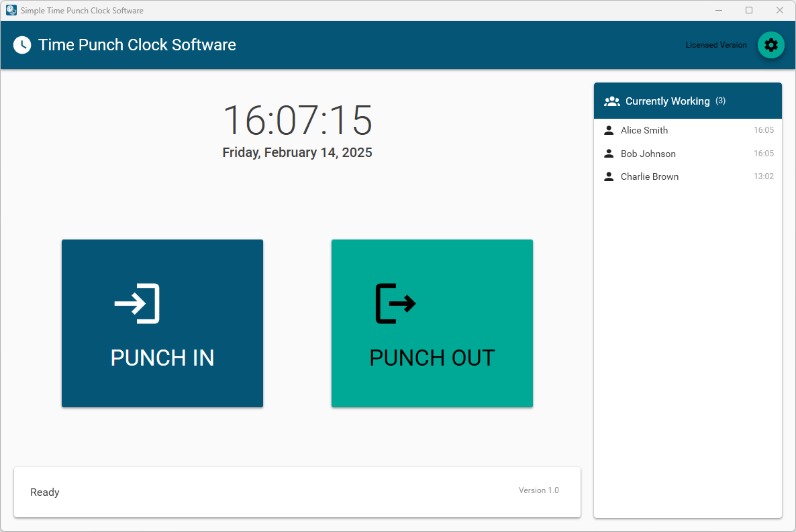Click the app icon in the title bar
The image size is (796, 532).
11,10
